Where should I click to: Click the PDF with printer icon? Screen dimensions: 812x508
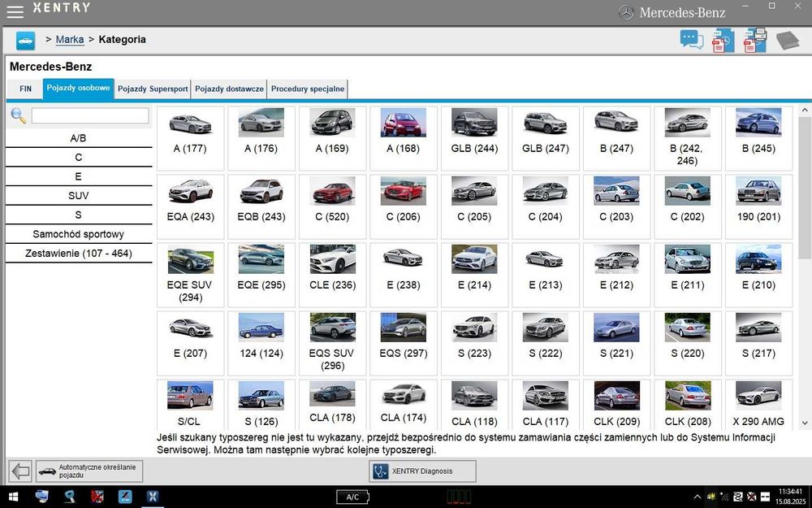click(755, 40)
